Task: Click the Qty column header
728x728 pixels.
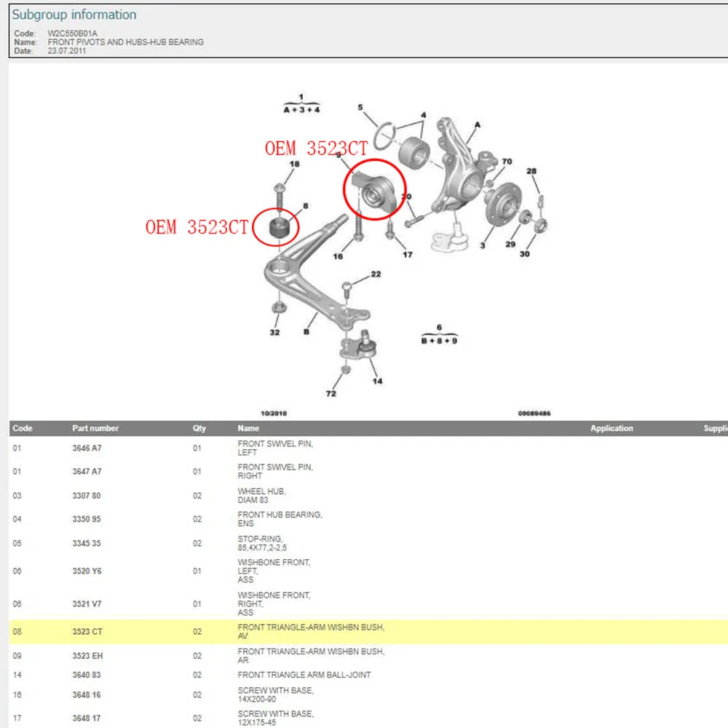Action: pyautogui.click(x=199, y=428)
